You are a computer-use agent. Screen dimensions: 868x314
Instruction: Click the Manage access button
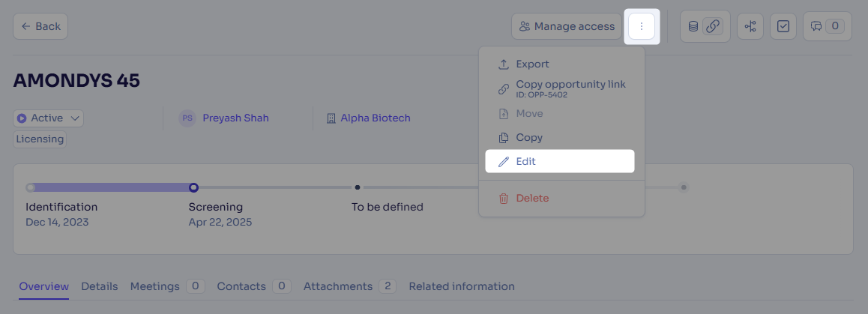567,26
